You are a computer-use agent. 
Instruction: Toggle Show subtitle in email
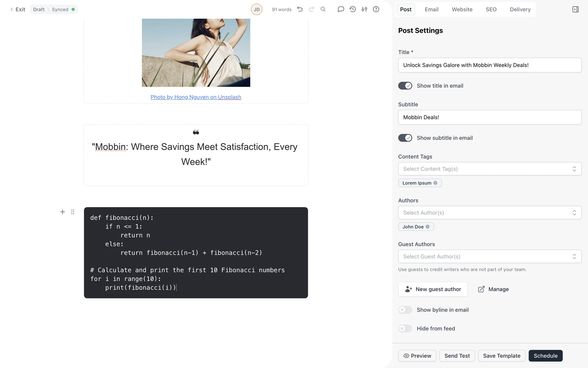pos(405,138)
